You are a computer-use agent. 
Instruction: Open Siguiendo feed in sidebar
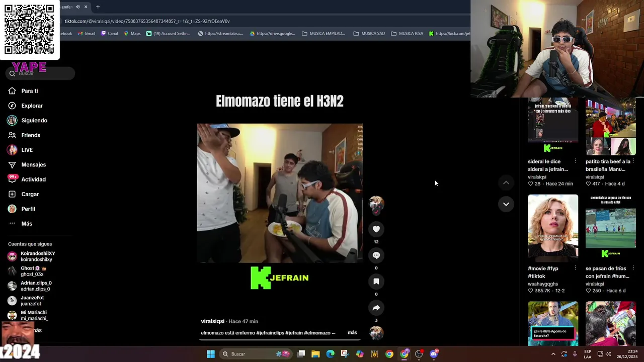[x=34, y=121]
